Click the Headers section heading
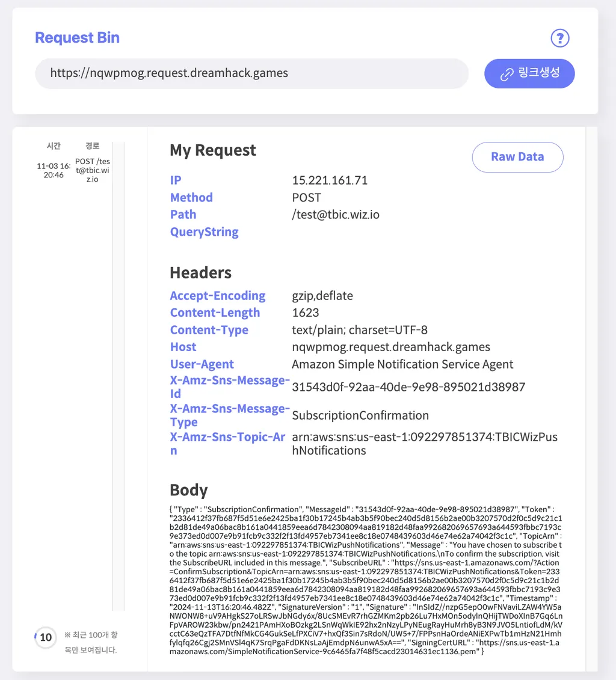Screen dimensions: 616x680 200,273
